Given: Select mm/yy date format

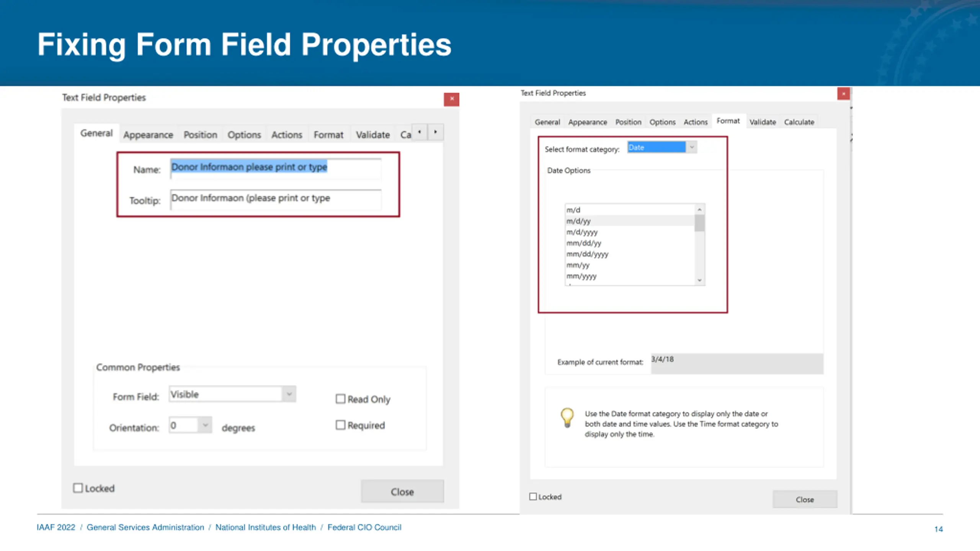Looking at the screenshot, I should coord(630,265).
